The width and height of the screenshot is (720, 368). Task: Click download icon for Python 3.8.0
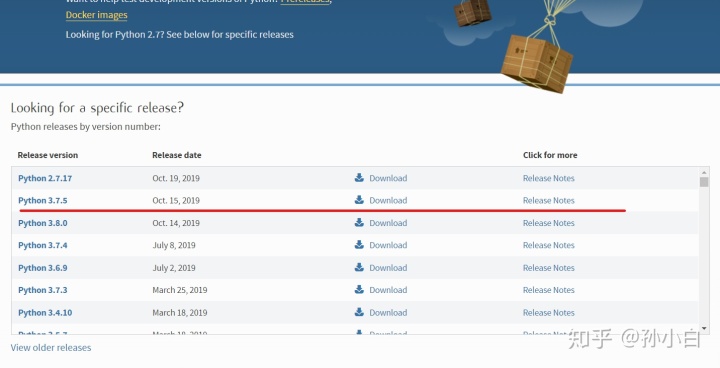tap(359, 222)
